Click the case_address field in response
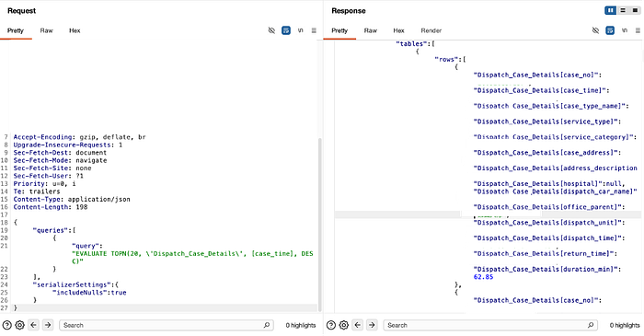This screenshot has height=336, width=644. [x=547, y=153]
